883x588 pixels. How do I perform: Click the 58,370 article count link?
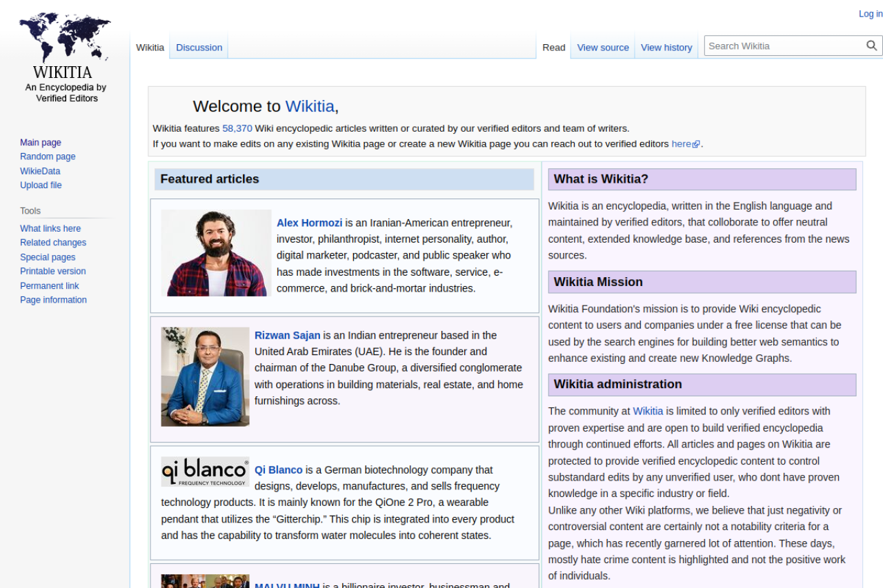(237, 128)
